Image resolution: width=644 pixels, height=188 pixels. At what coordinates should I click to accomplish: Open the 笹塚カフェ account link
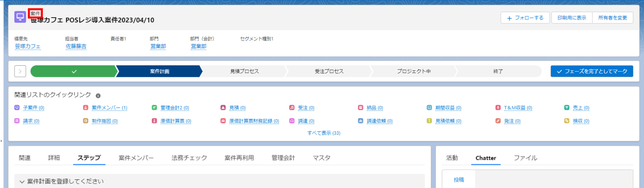[28, 46]
